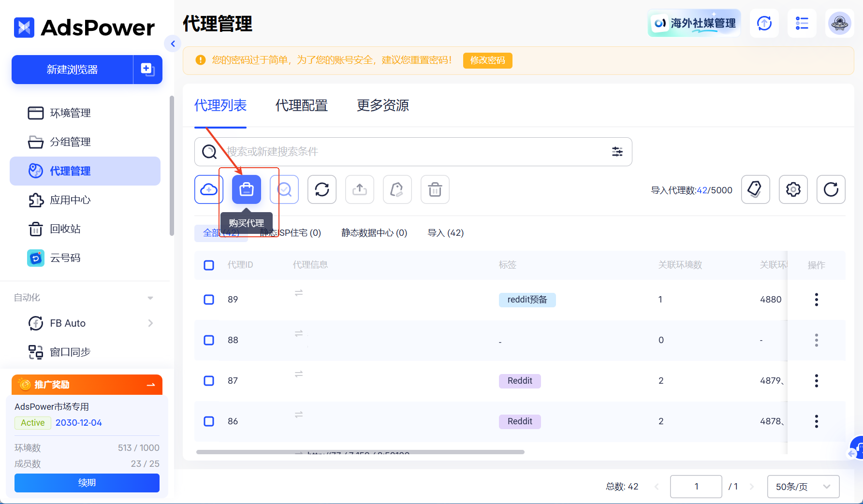This screenshot has height=504, width=863.
Task: Open the proxy table settings gear icon
Action: tap(793, 189)
